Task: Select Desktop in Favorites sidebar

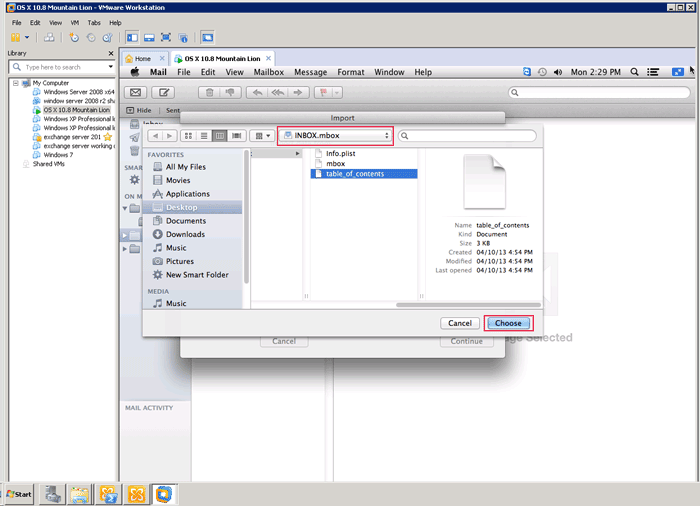Action: 193,207
